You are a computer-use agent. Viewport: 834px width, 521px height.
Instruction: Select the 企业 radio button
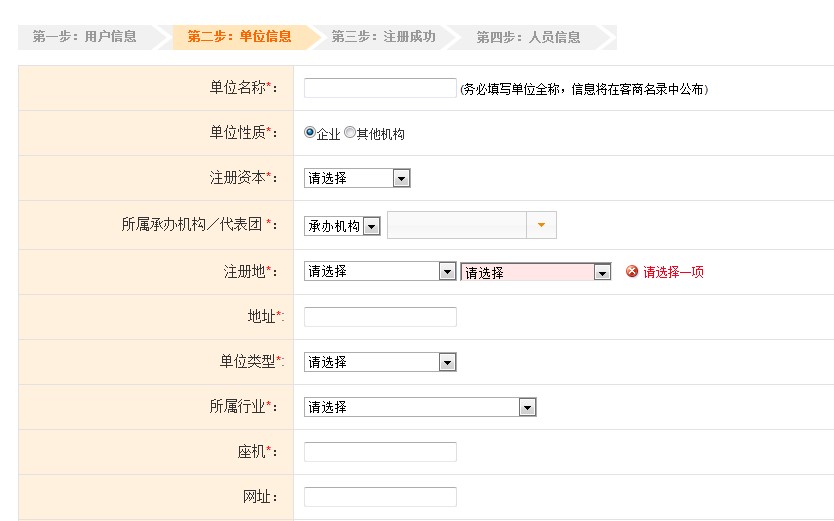point(310,132)
